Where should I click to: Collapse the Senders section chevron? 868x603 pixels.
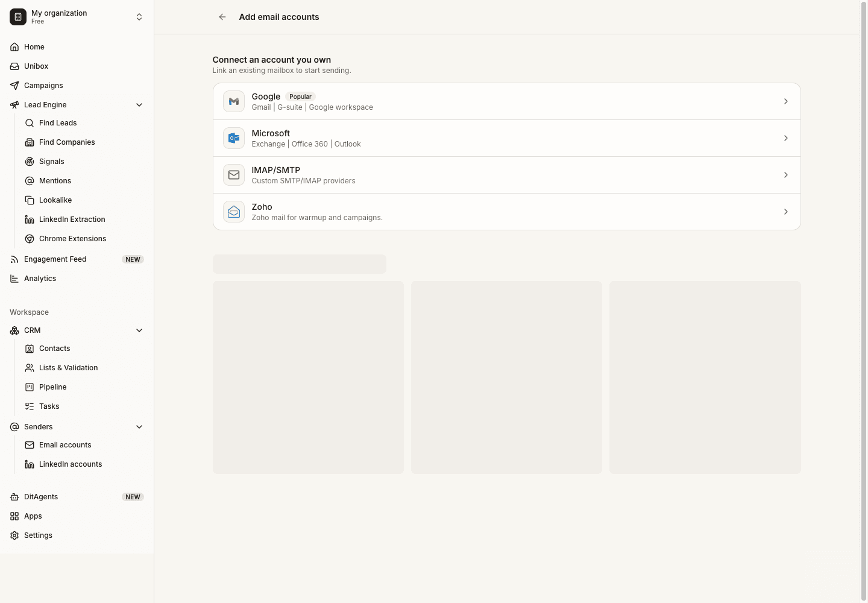139,427
